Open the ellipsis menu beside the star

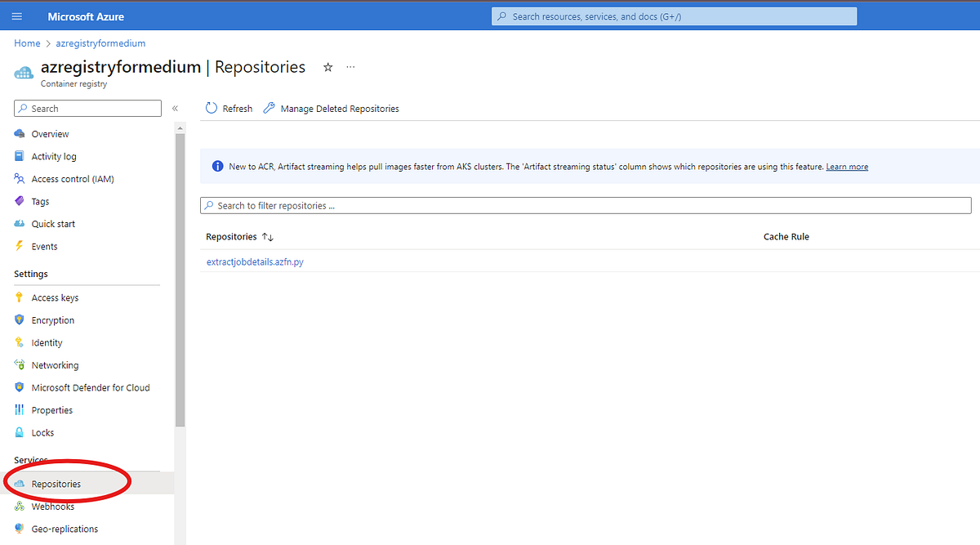[x=350, y=67]
